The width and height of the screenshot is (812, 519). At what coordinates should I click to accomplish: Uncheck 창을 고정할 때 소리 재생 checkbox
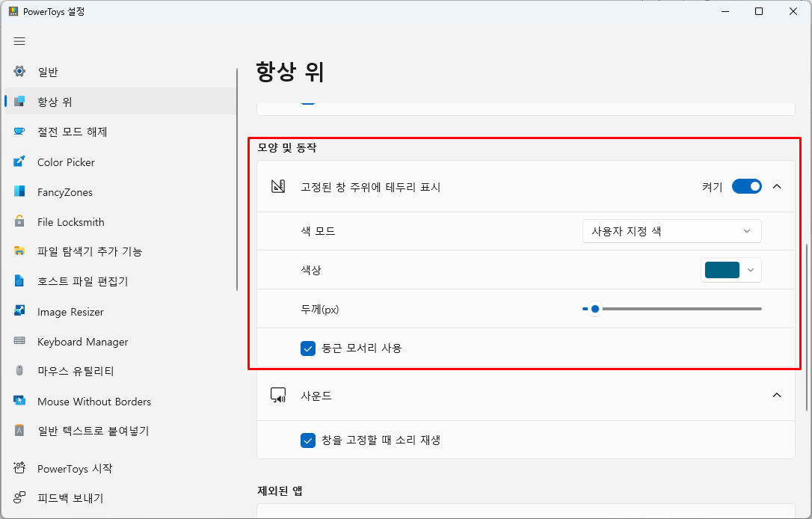click(307, 440)
